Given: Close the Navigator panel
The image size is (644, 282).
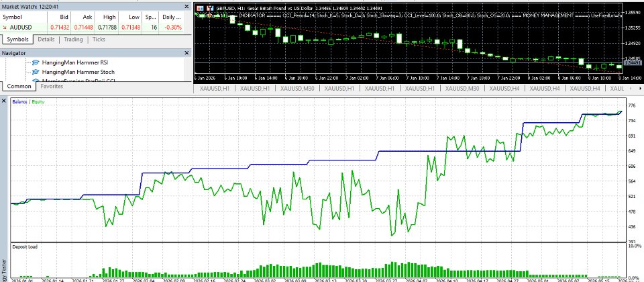Looking at the screenshot, I should [187, 53].
